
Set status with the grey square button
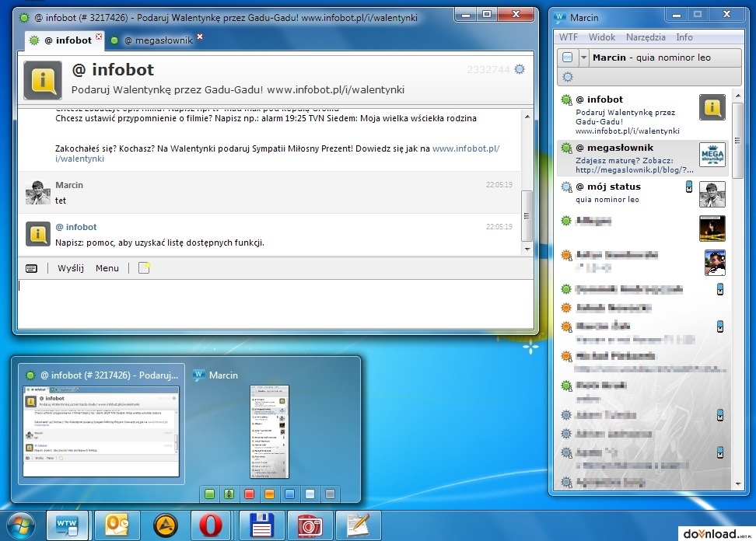click(x=330, y=494)
